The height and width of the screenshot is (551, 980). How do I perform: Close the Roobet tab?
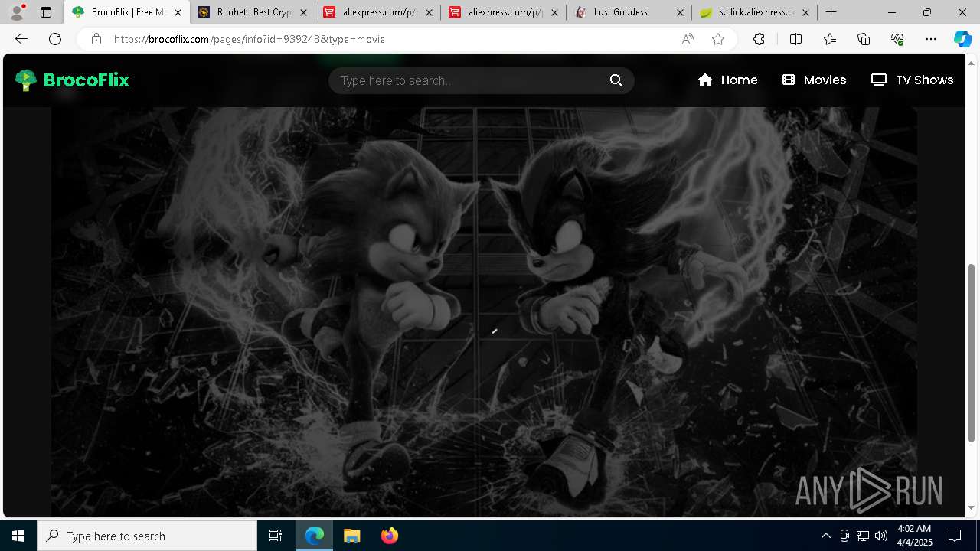(303, 12)
